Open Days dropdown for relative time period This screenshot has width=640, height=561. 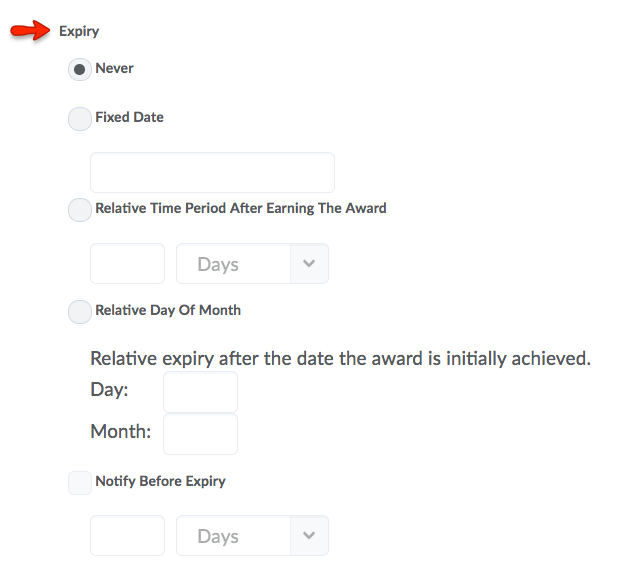(252, 264)
